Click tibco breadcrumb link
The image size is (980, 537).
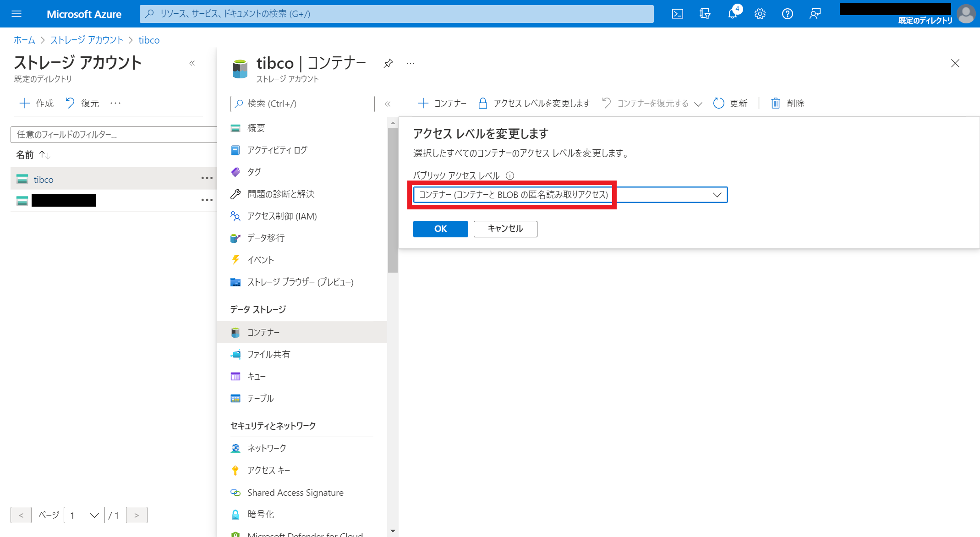pos(149,40)
